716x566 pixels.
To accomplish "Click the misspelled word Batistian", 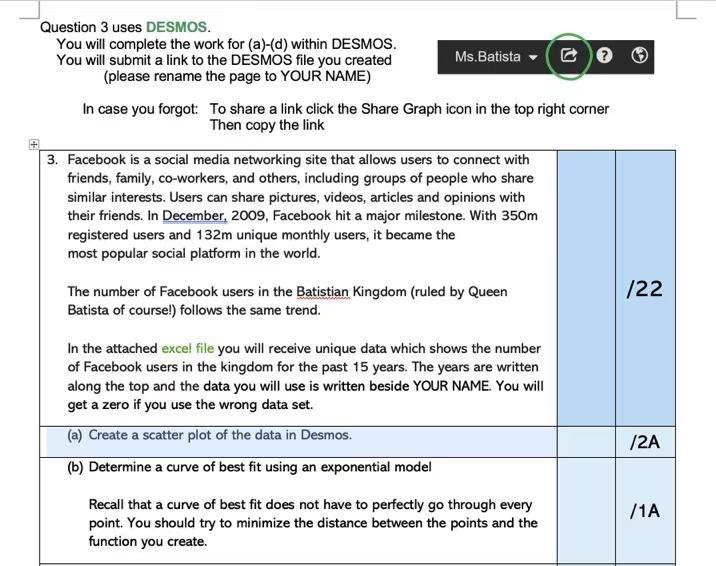I will 322,292.
